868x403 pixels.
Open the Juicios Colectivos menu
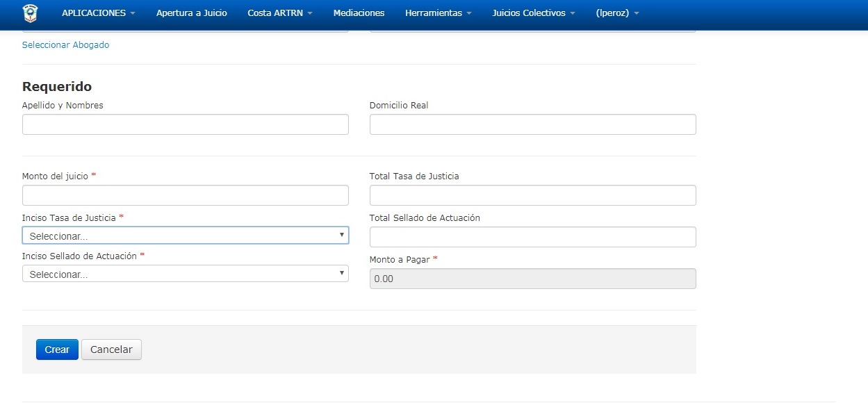(x=533, y=13)
